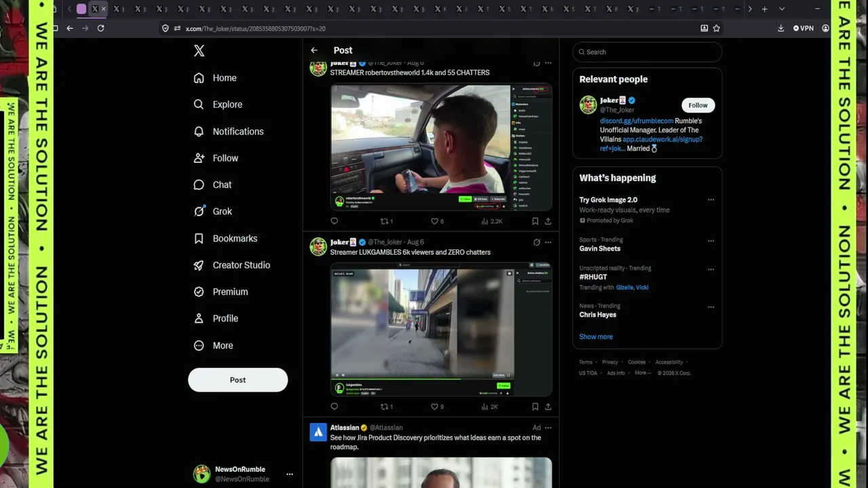The height and width of the screenshot is (488, 868).
Task: Click the Atlassian ad avatar
Action: [318, 432]
